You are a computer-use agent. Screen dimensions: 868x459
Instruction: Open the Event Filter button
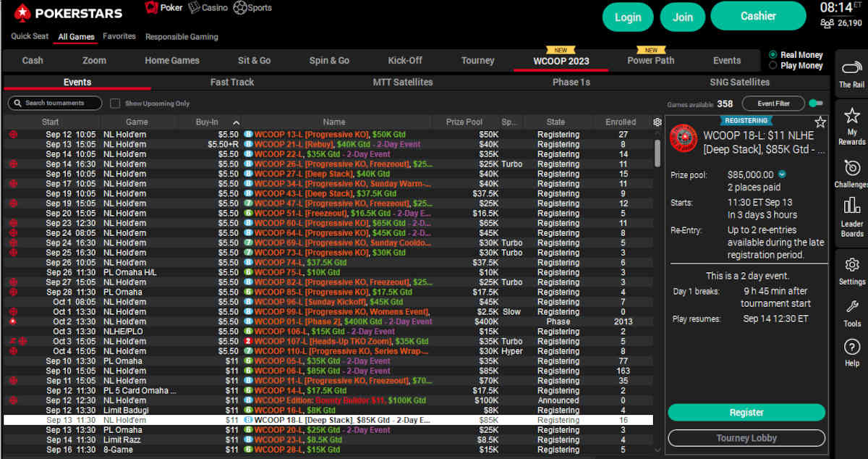coord(773,104)
